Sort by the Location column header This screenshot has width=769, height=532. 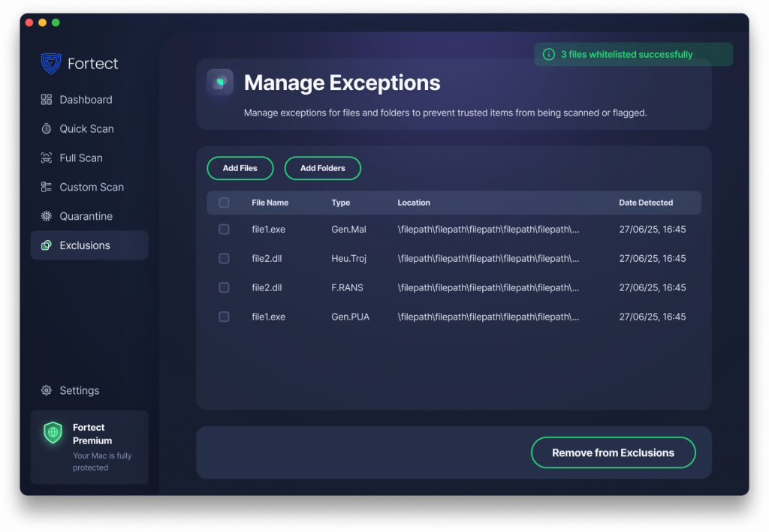click(x=414, y=203)
